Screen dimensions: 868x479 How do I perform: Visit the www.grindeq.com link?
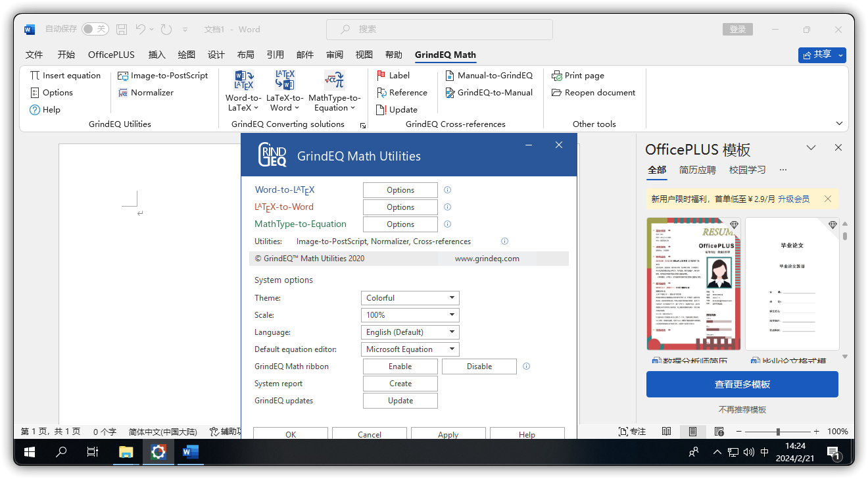(488, 258)
